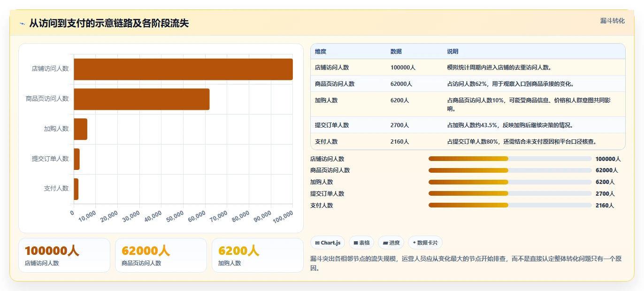This screenshot has height=291, width=644.
Task: Click the header title 从访问到支付的示意链路及各阶段流失
Action: [109, 23]
